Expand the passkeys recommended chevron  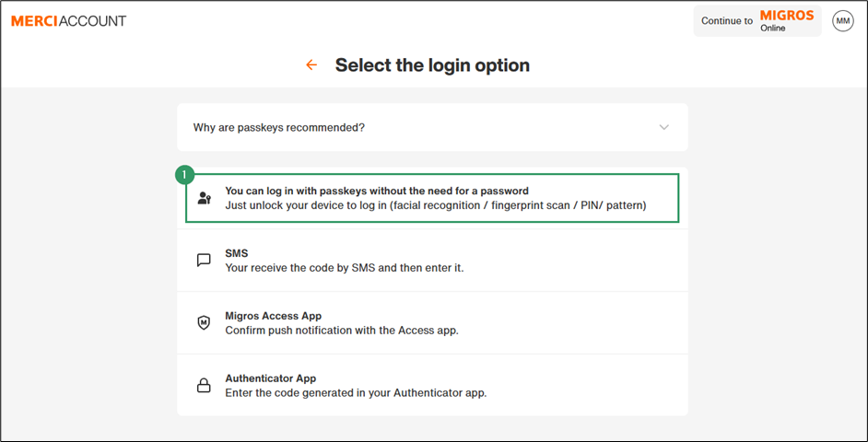point(664,127)
